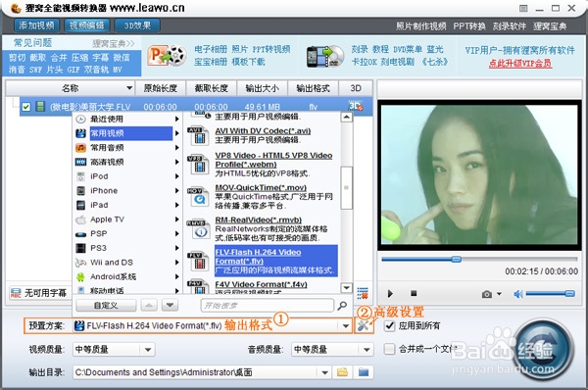The height and width of the screenshot is (390, 588).
Task: Toggle the 应用到所有 checkbox
Action: click(390, 325)
